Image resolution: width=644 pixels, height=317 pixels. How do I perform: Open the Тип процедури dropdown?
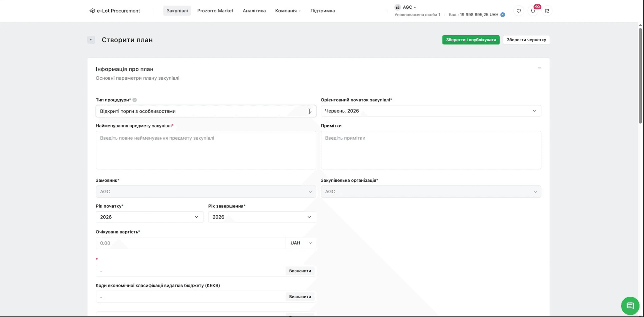tap(206, 111)
